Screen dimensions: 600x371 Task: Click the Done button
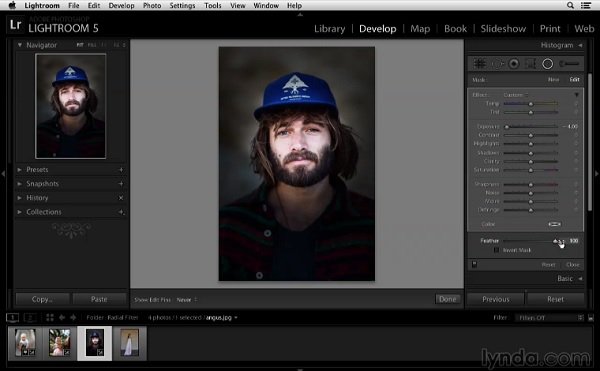coord(447,299)
